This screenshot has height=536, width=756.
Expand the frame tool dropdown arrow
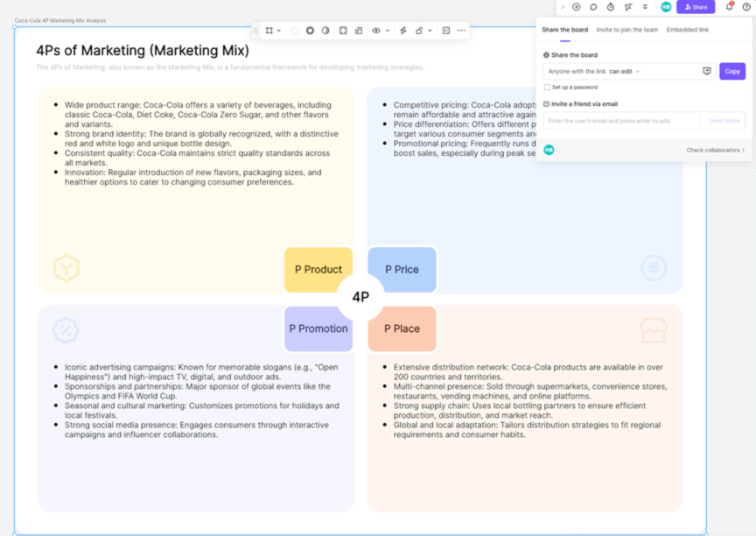[x=279, y=31]
